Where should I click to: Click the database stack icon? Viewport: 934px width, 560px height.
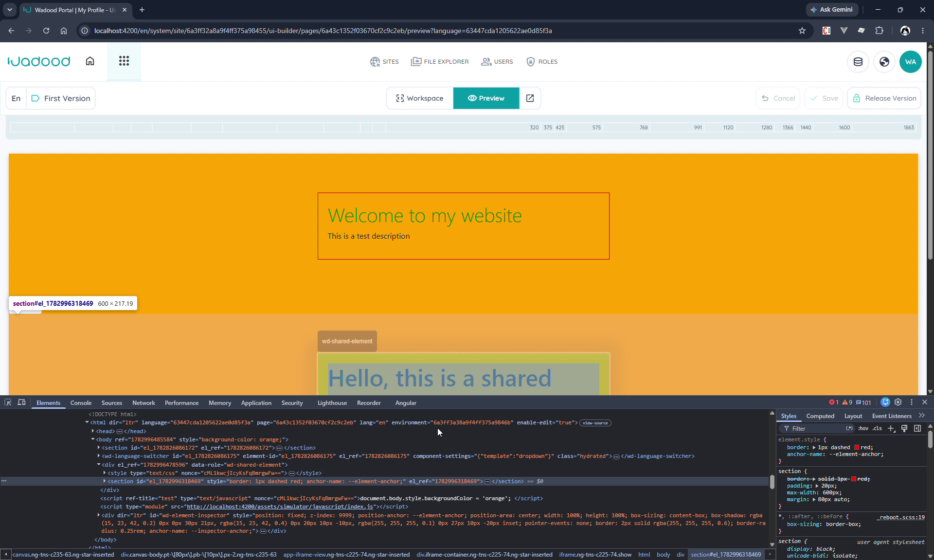858,62
